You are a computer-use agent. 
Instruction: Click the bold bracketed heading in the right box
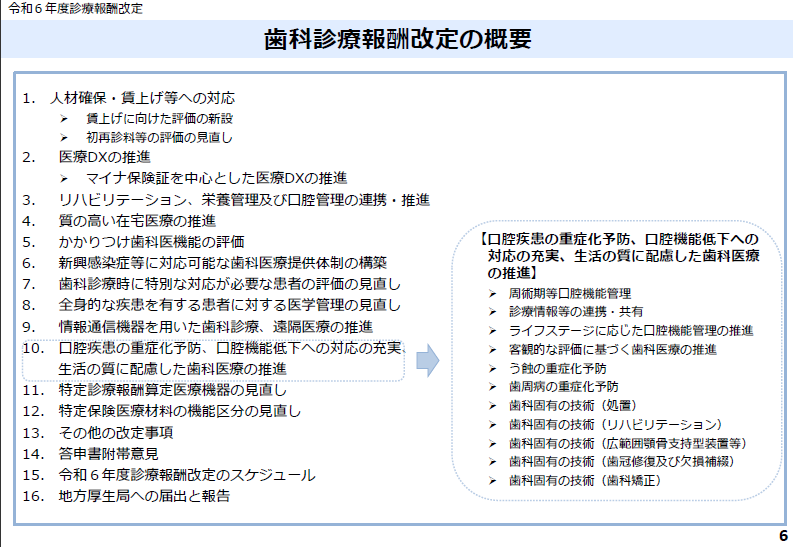click(621, 256)
